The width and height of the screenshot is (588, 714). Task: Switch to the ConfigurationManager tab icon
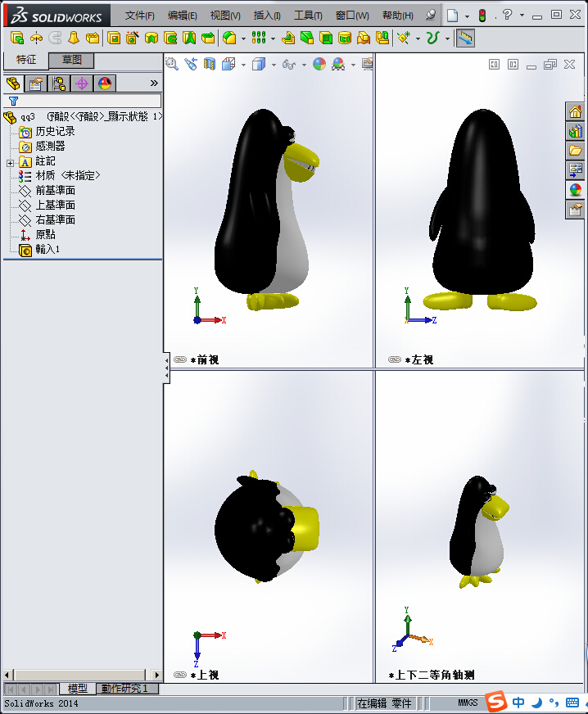pyautogui.click(x=59, y=84)
